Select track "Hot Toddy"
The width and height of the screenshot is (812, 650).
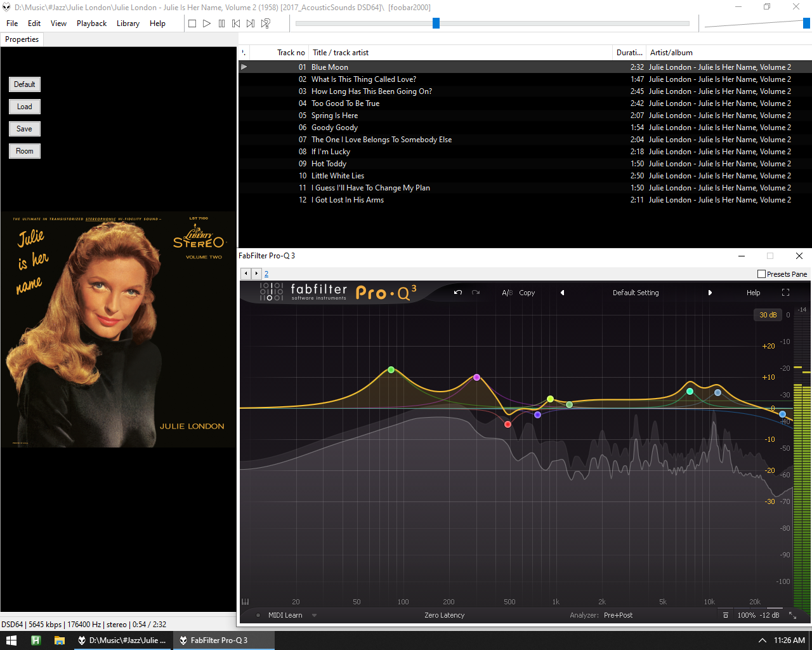525,164
